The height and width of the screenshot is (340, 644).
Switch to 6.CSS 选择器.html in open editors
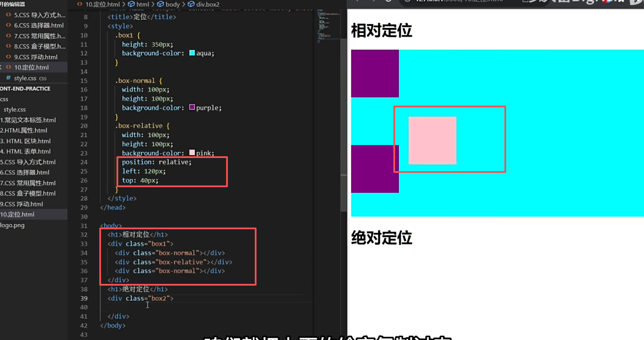39,25
